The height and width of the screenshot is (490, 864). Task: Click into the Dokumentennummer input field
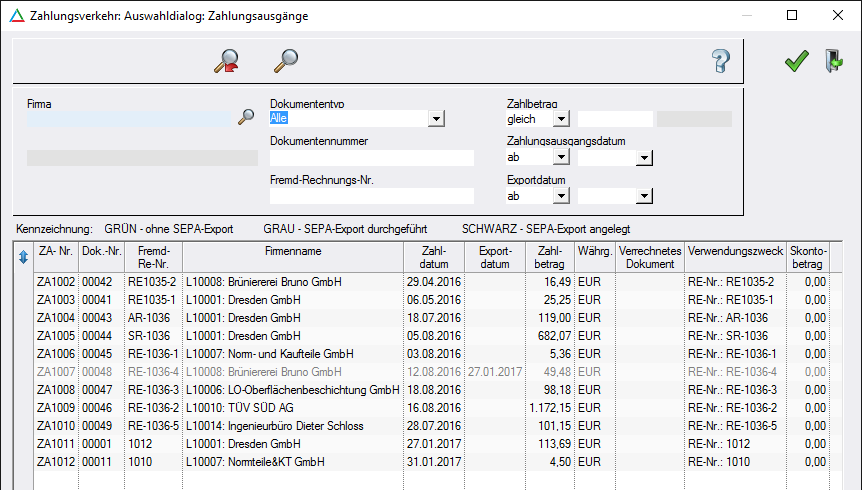[371, 158]
